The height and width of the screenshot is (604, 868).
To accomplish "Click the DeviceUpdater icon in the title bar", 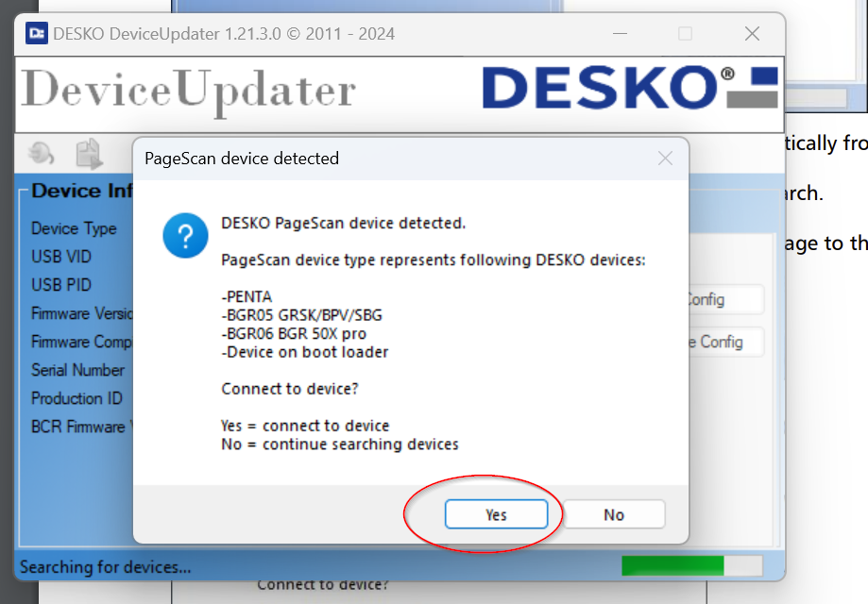I will point(35,33).
